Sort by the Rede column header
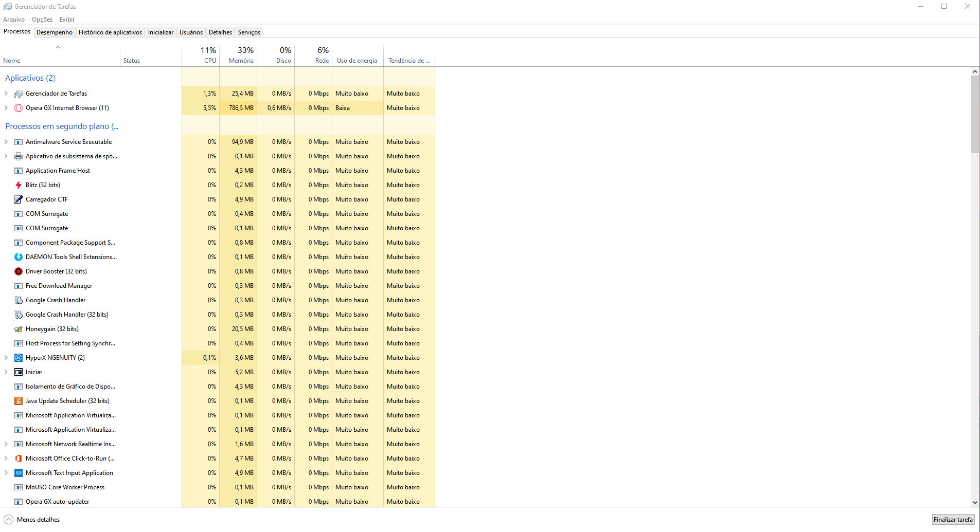Screen dimensions: 980x532 313,56
